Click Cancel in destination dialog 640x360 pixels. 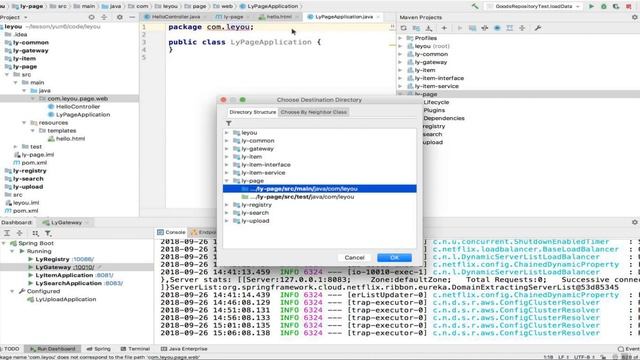pos(354,258)
